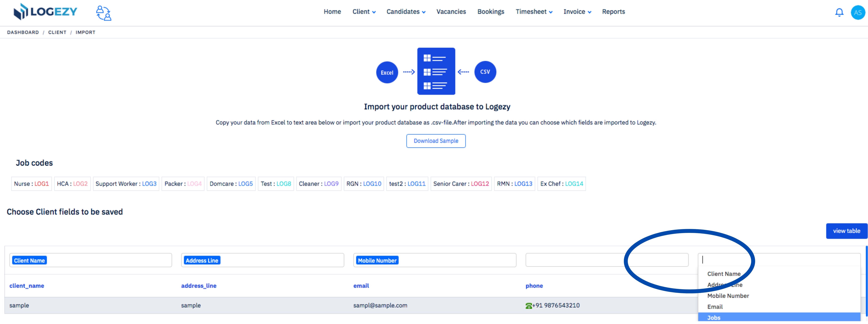The image size is (868, 324).
Task: Click the Logezy logo
Action: 45,12
